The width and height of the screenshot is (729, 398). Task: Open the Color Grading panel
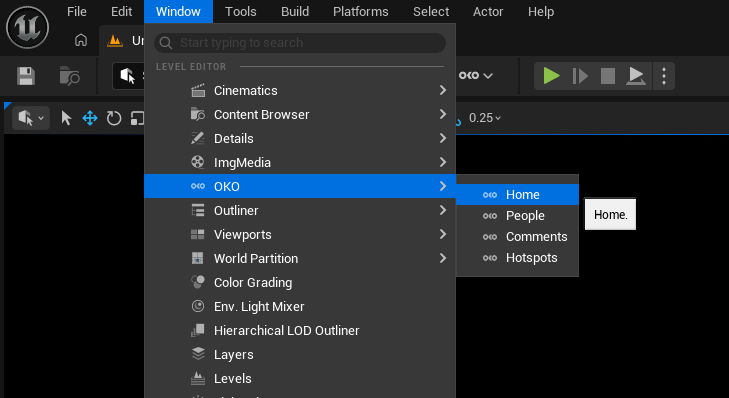pyautogui.click(x=300, y=282)
